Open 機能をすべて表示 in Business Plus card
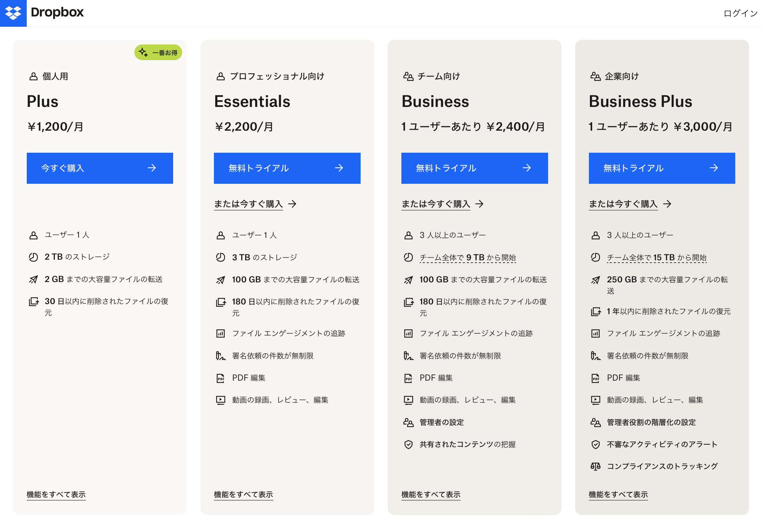The image size is (762, 532). (618, 494)
